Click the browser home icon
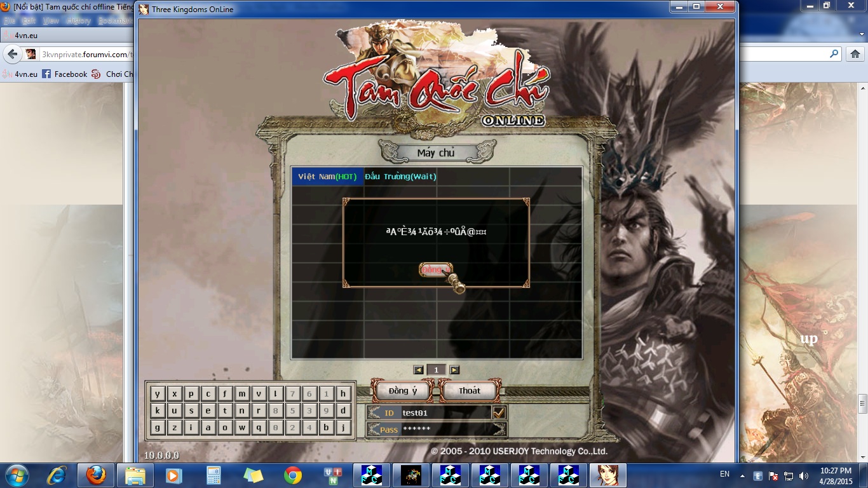The image size is (868, 488). coord(856,54)
